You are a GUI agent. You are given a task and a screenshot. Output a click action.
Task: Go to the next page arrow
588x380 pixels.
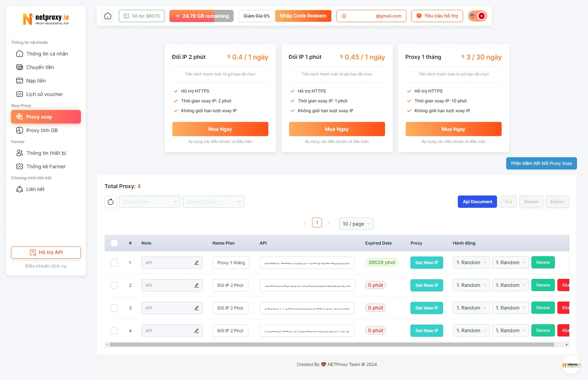329,223
